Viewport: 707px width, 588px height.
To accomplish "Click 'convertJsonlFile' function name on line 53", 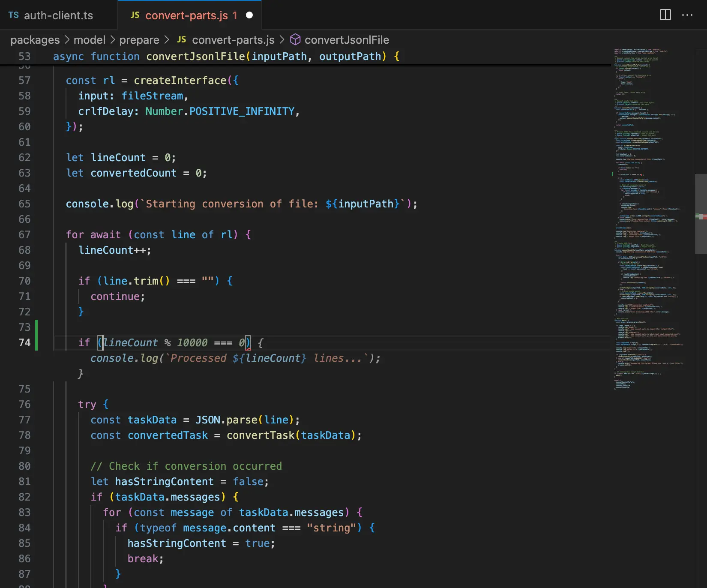I will [195, 57].
